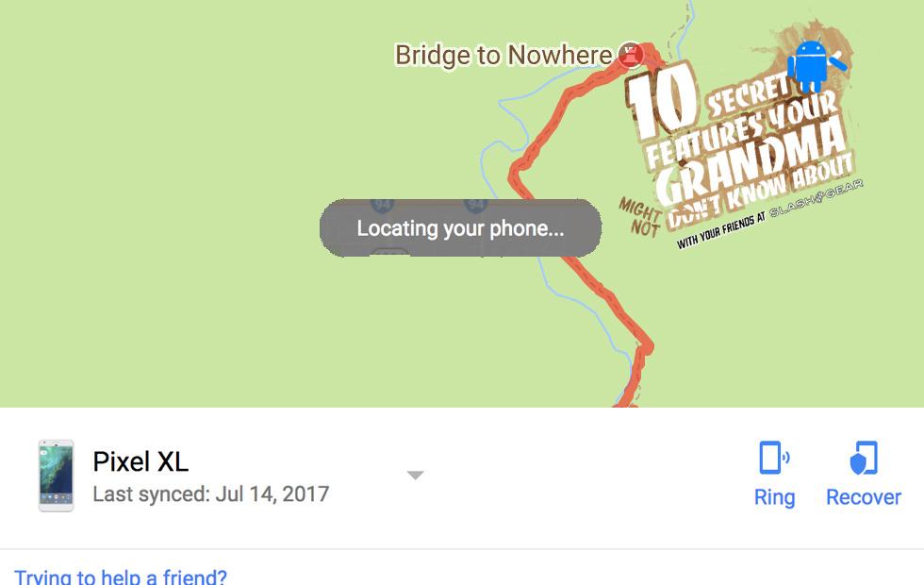Click the 'Bridge to Nowhere' place label
The width and height of the screenshot is (924, 585).
tap(503, 56)
